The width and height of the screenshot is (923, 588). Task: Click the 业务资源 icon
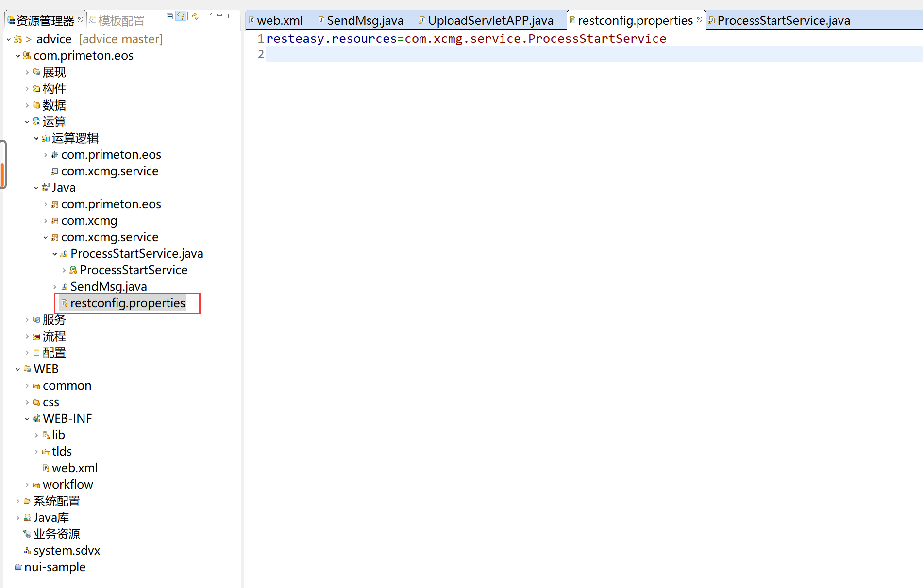27,534
